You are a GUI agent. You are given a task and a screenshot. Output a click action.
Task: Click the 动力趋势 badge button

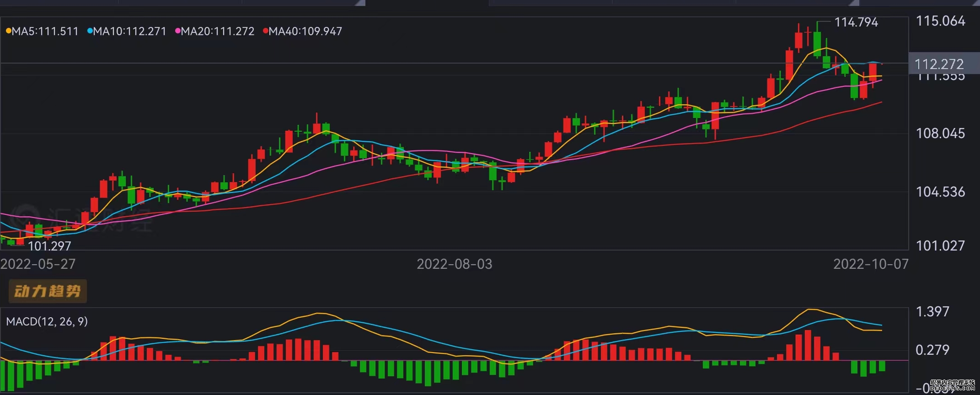(x=48, y=291)
